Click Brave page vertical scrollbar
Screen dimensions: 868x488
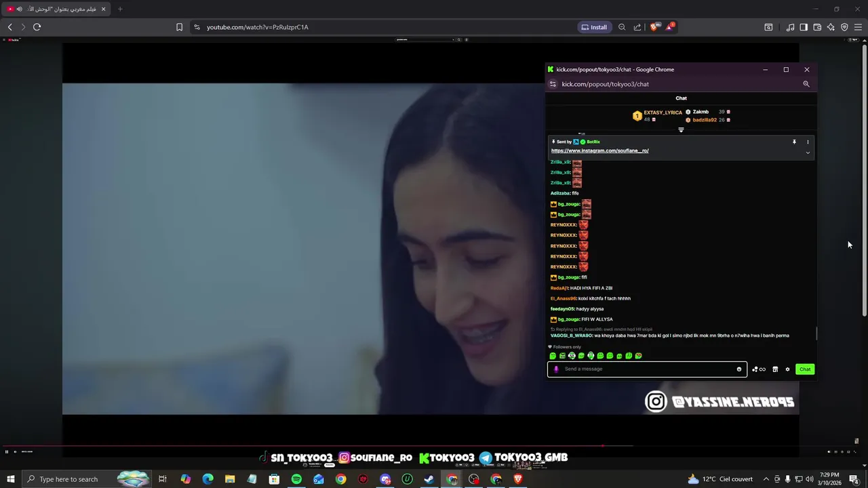point(864,180)
